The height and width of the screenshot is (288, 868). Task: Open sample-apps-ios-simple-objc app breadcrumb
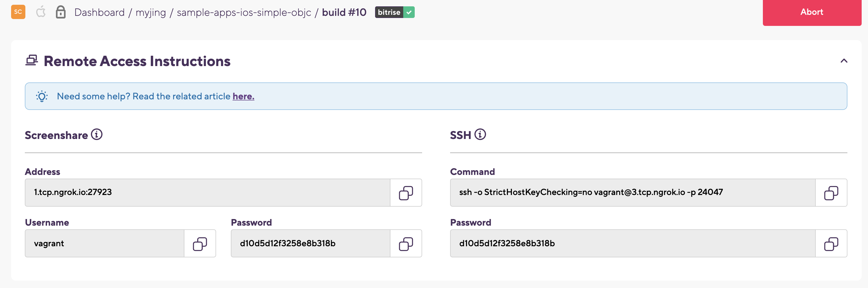pos(244,12)
